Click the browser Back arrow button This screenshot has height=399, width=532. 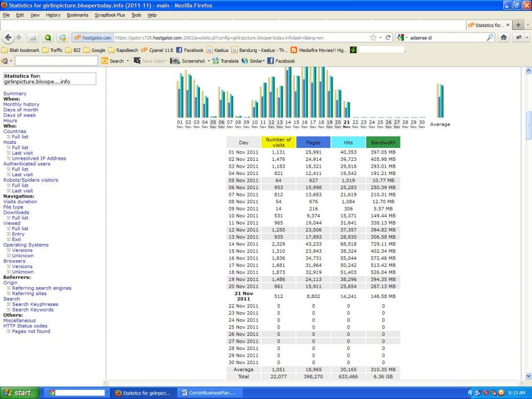(10, 38)
